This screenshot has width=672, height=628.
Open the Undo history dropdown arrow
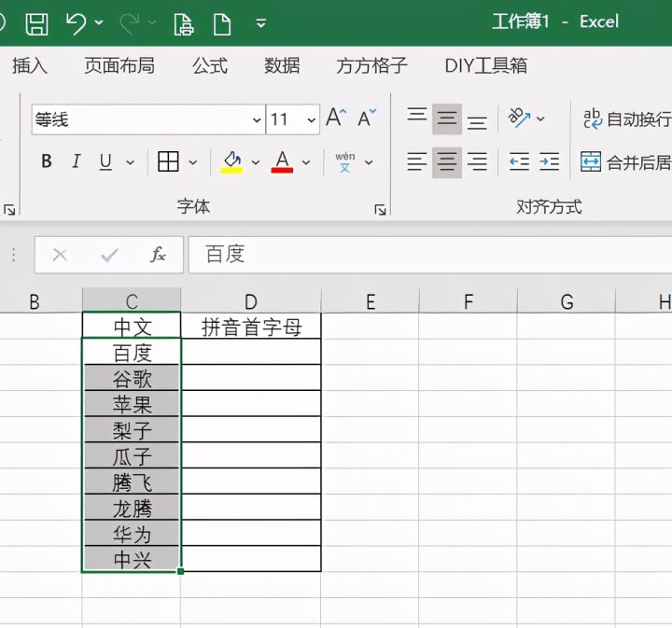[x=99, y=22]
